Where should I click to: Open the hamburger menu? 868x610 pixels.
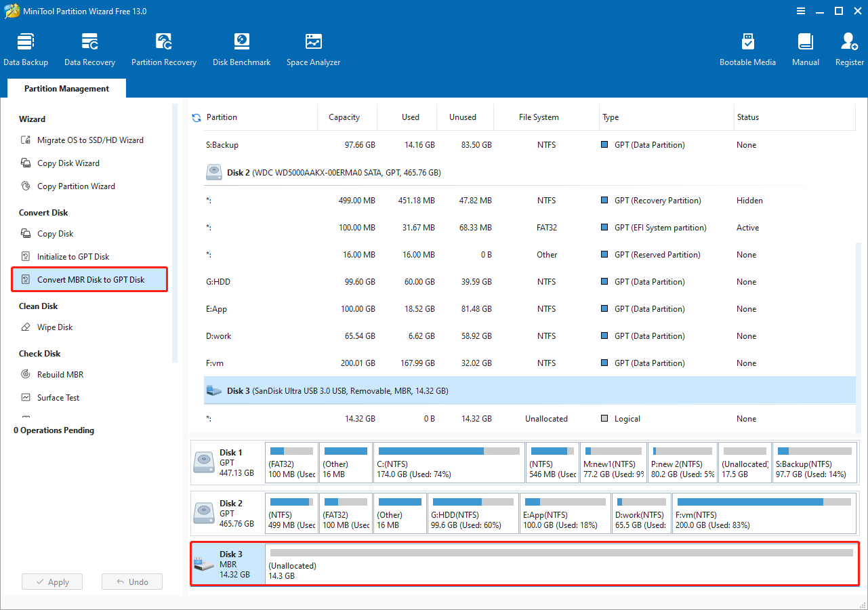click(800, 11)
